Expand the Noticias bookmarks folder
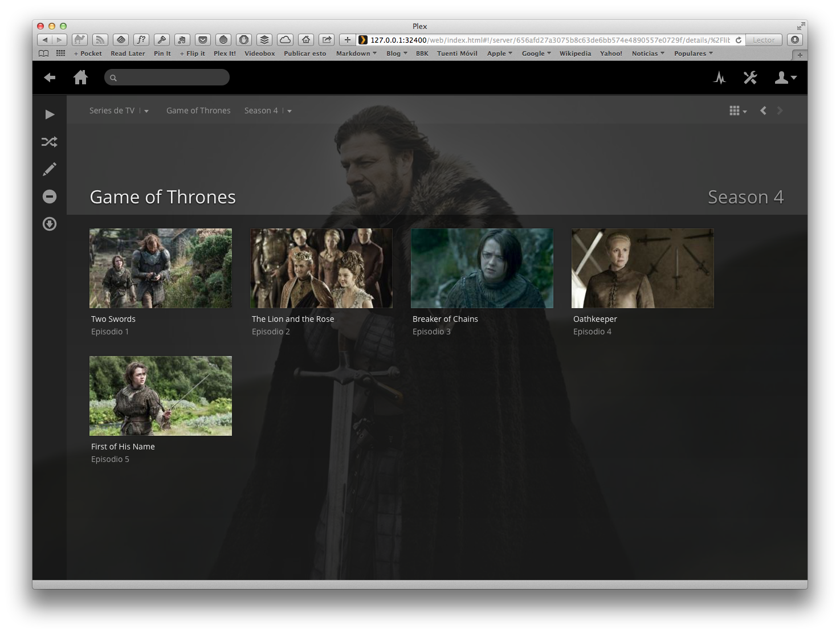The height and width of the screenshot is (634, 840). 648,54
